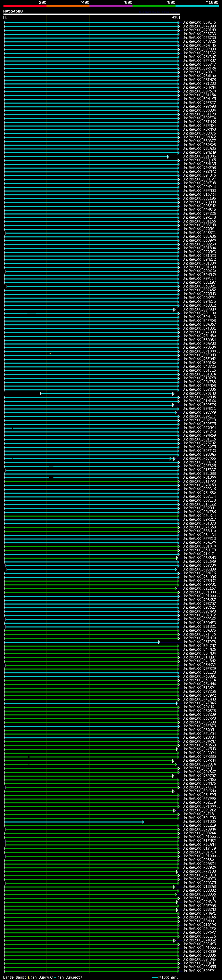Screen dimensions: 222x980
Task: Click hit label UniRef100_C6PKH4
Action: pos(199,761)
